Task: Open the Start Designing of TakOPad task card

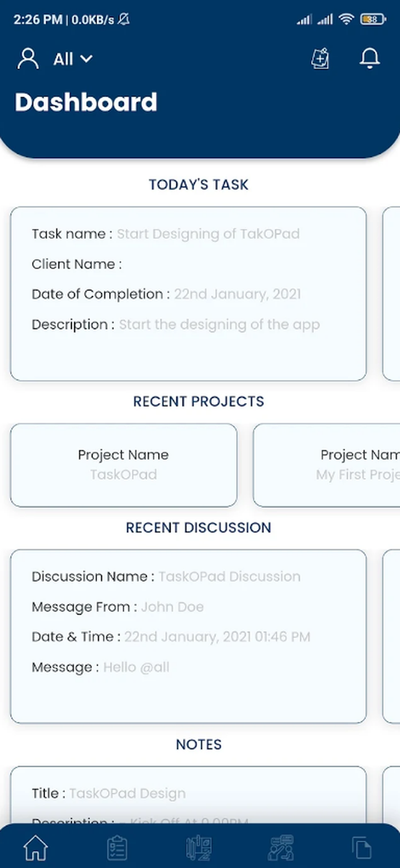Action: point(188,294)
